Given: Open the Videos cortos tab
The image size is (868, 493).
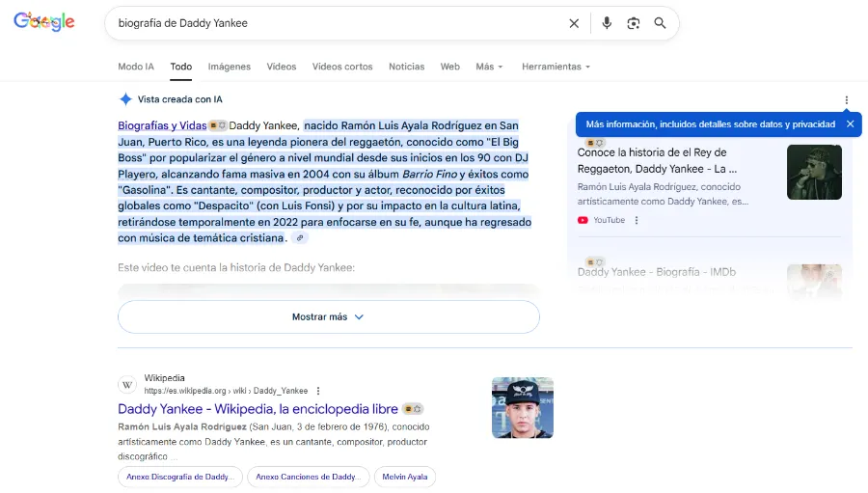Looking at the screenshot, I should point(342,67).
